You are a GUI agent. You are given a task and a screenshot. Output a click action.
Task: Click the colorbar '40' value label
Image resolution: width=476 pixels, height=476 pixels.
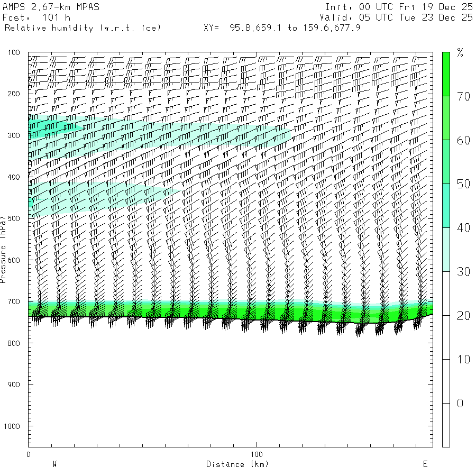[x=463, y=228]
